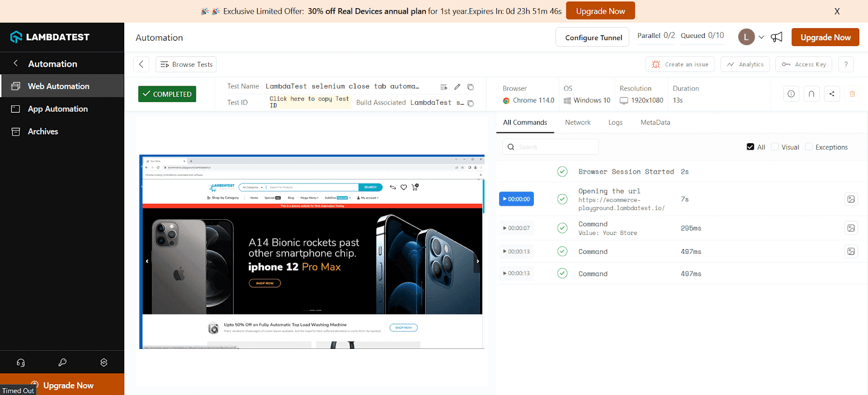Delete the test with the trash icon

click(852, 94)
